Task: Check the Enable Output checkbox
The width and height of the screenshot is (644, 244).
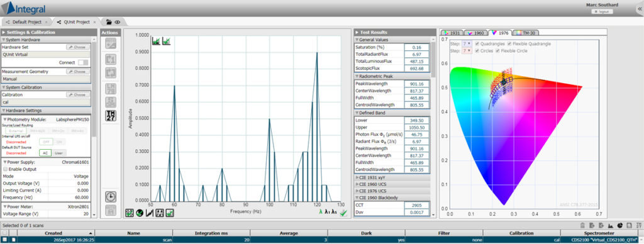Action: point(5,169)
